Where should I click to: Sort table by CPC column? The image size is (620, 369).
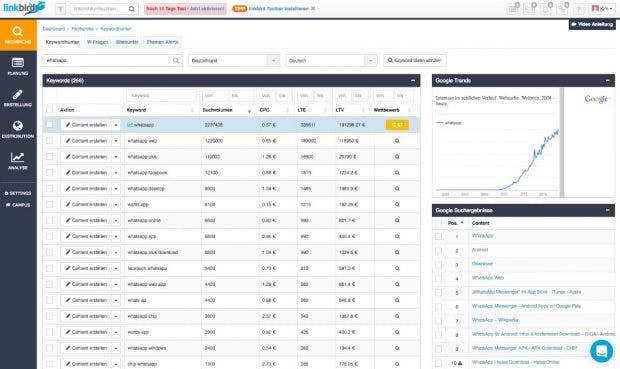tap(274, 110)
